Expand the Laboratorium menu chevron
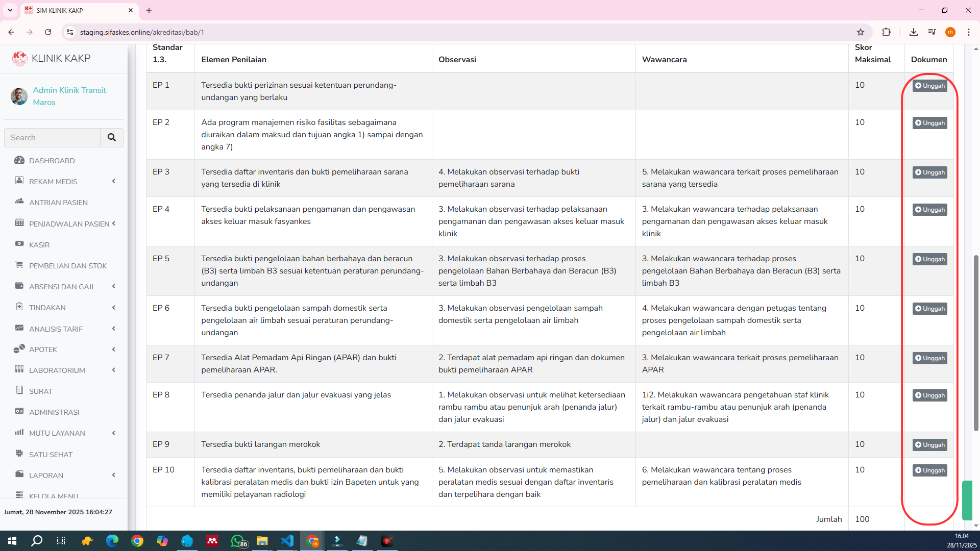The height and width of the screenshot is (551, 980). pyautogui.click(x=114, y=370)
